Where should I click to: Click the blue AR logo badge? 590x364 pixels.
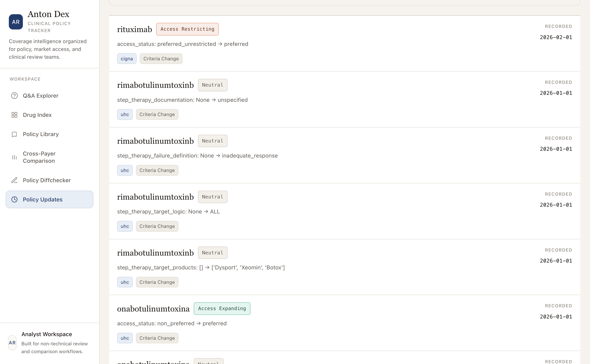16,22
